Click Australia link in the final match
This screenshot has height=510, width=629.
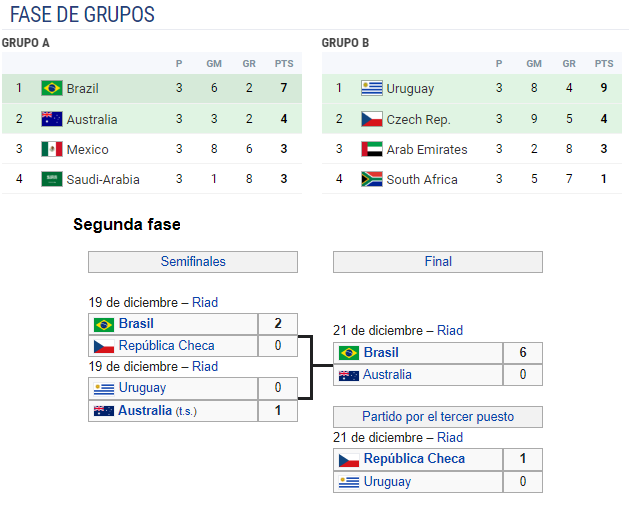pyautogui.click(x=387, y=374)
